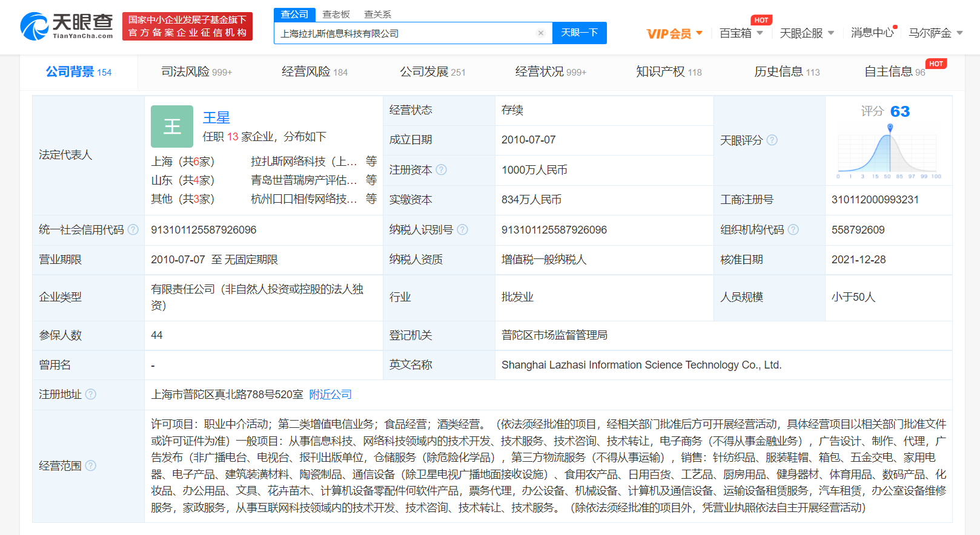Expand the 天眼企服 dropdown
980x535 pixels.
807,33
